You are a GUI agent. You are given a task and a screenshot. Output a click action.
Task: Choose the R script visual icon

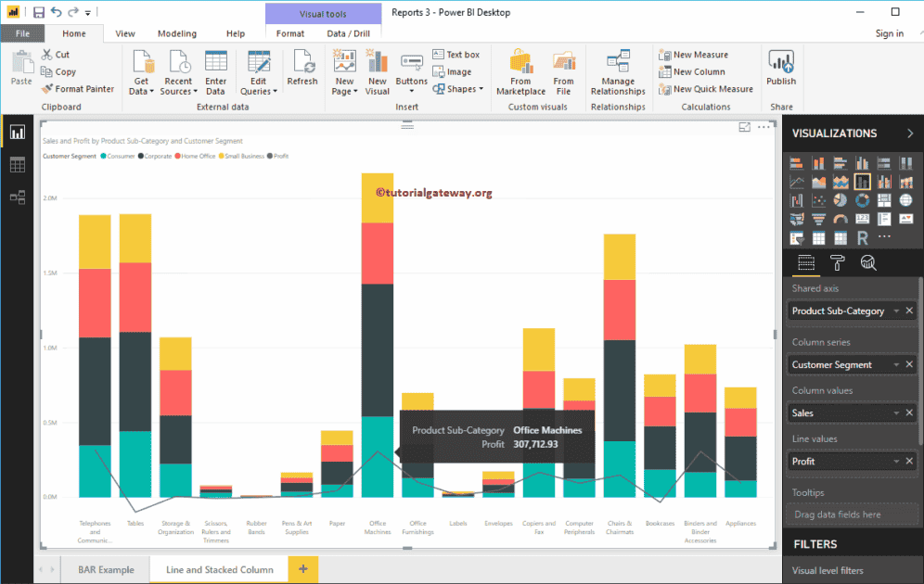[x=863, y=237]
